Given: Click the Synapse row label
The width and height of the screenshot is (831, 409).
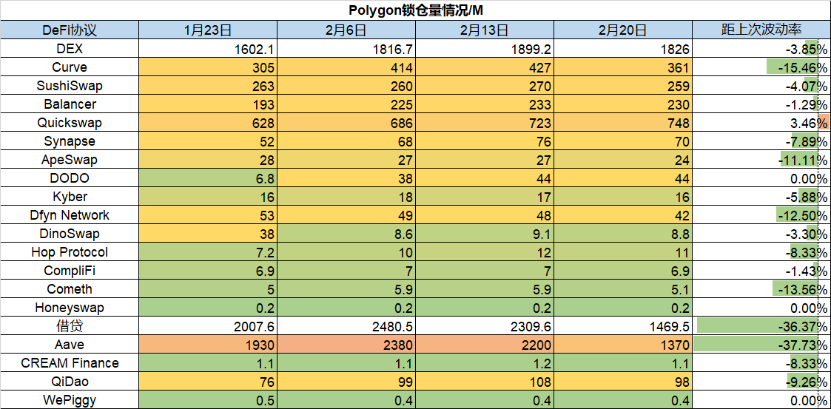Looking at the screenshot, I should point(69,141).
